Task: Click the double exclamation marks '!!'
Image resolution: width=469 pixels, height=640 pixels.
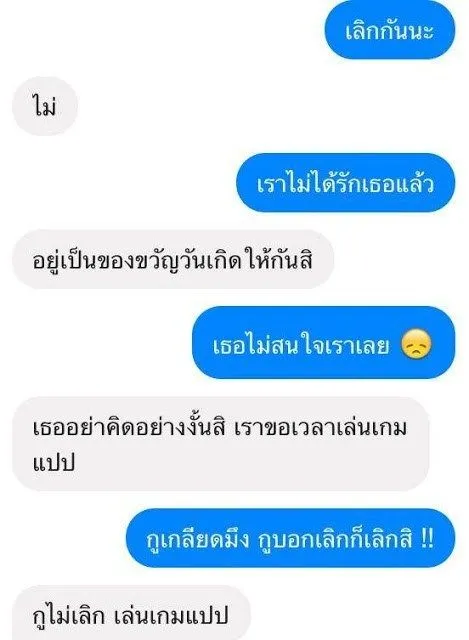Action: click(x=427, y=538)
